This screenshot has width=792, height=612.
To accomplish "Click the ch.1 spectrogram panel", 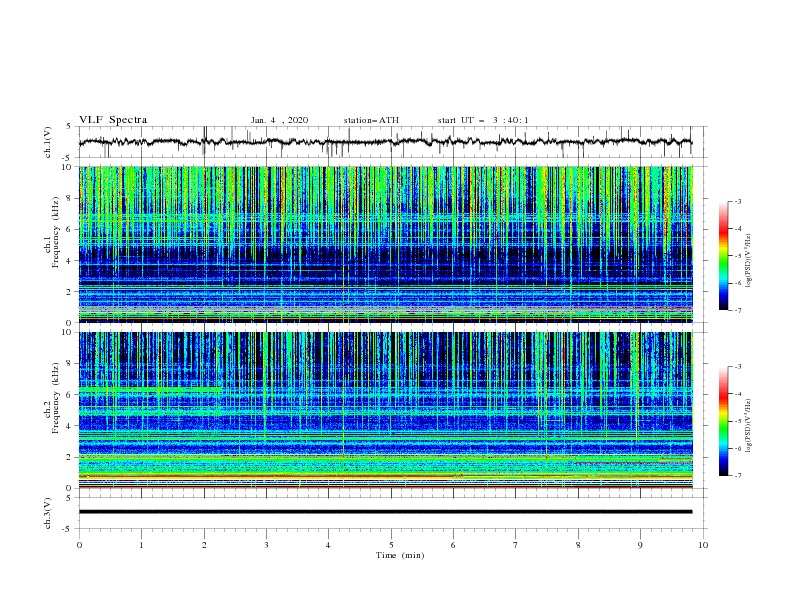I will click(x=385, y=244).
